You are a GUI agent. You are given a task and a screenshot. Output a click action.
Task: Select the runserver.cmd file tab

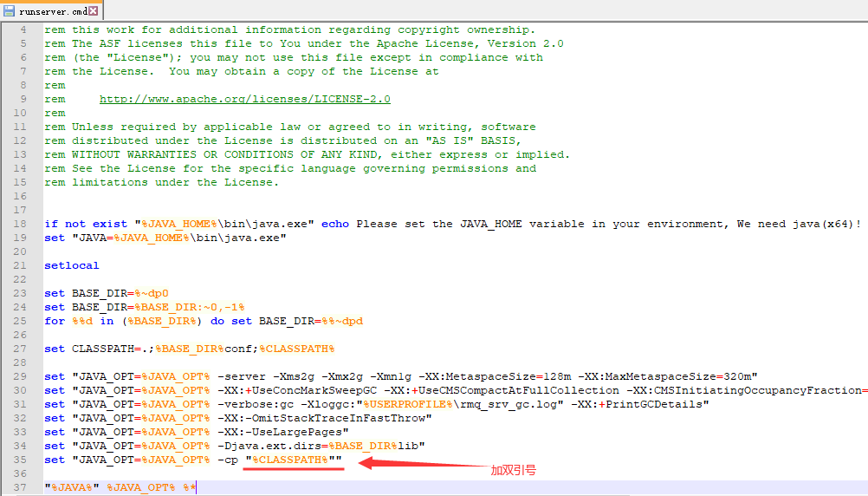click(52, 10)
